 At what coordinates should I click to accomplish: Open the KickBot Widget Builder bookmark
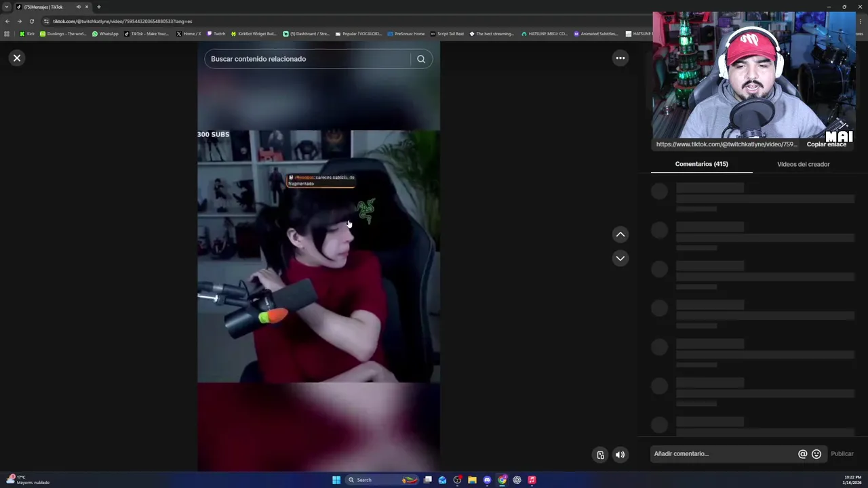[x=254, y=33]
